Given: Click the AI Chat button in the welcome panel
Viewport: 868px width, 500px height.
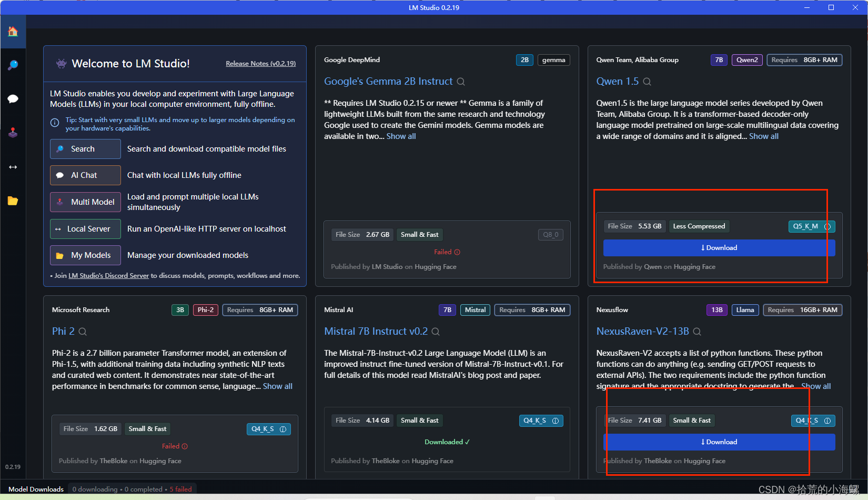Looking at the screenshot, I should coord(85,175).
